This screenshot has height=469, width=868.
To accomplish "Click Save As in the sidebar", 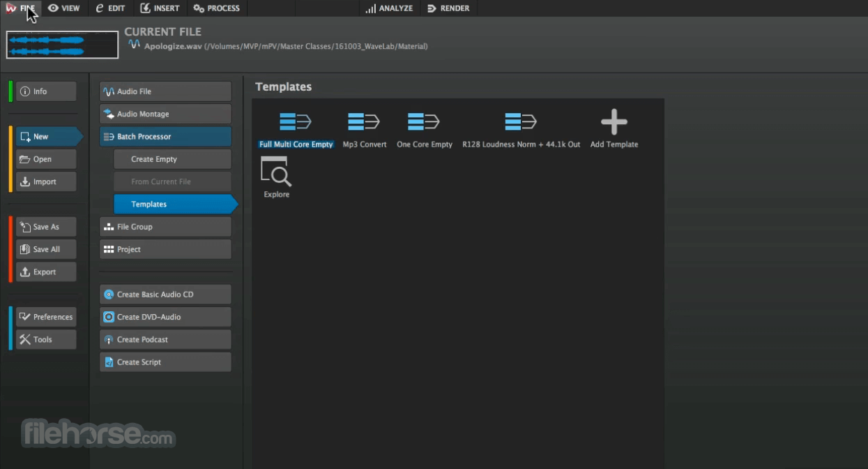I will (46, 227).
